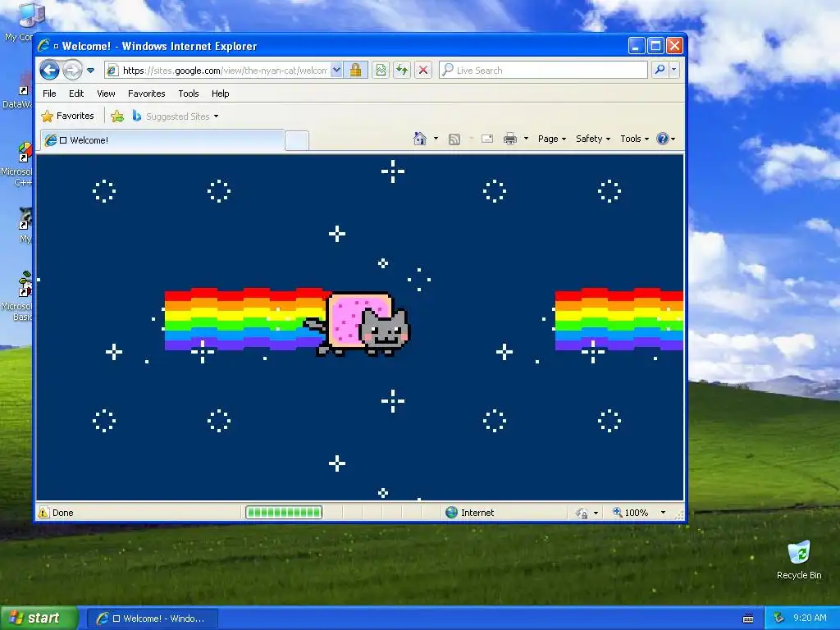Click the Welcome! taskbar window button
840x630 pixels.
point(153,619)
